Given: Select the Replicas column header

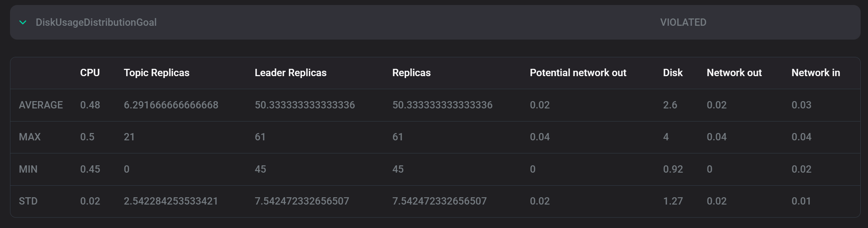Looking at the screenshot, I should 411,73.
